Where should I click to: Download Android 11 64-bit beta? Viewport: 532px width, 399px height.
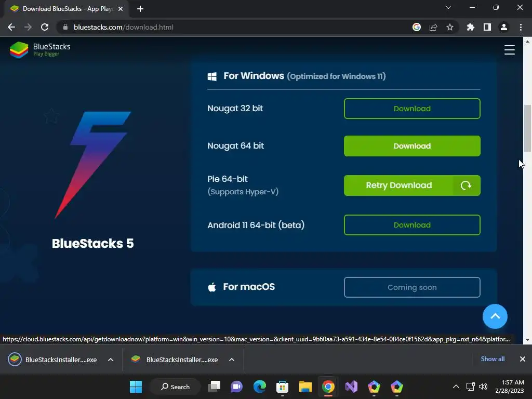412,225
